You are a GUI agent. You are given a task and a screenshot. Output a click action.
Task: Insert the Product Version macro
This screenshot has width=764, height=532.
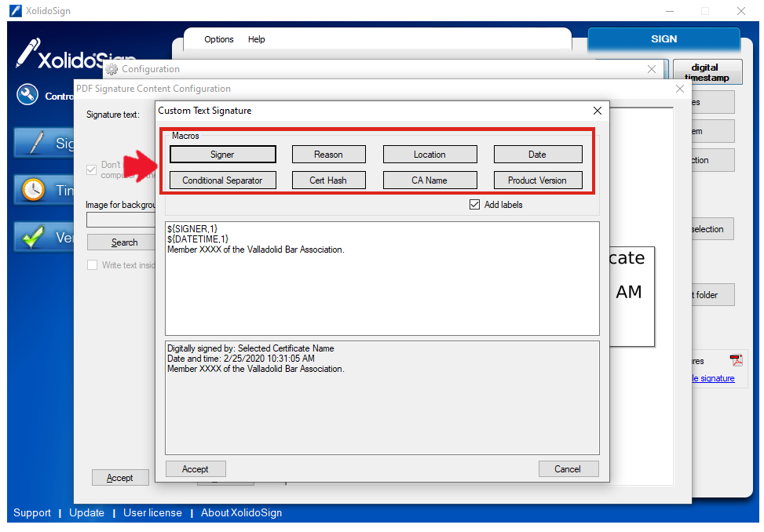[537, 180]
